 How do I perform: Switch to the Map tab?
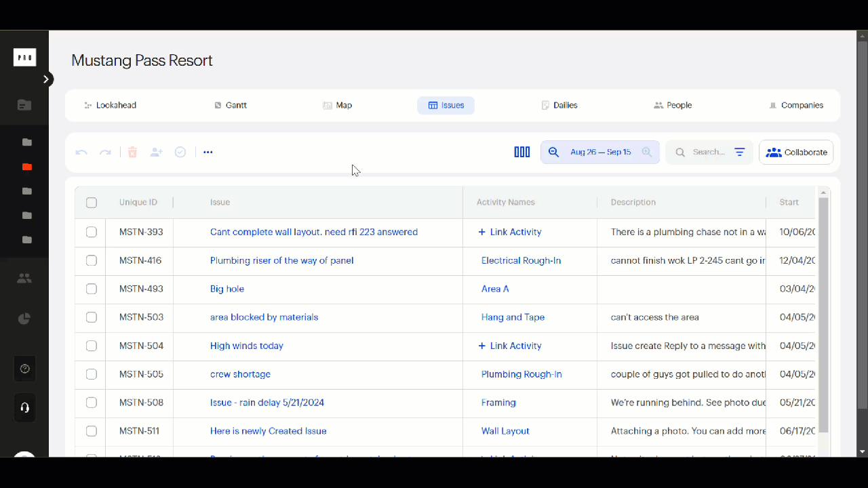pyautogui.click(x=338, y=105)
